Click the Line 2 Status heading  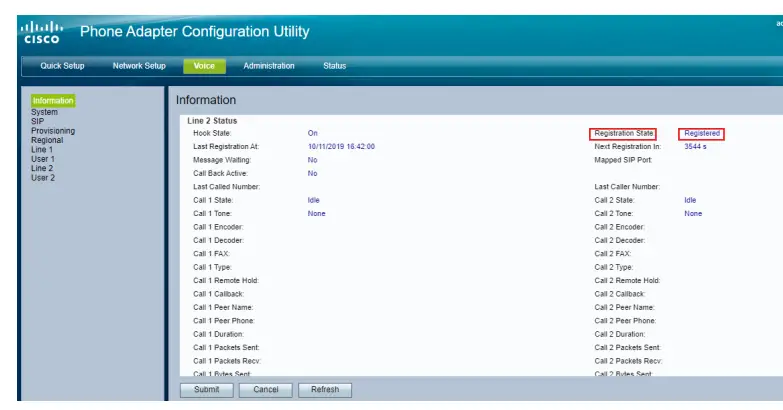tap(212, 121)
